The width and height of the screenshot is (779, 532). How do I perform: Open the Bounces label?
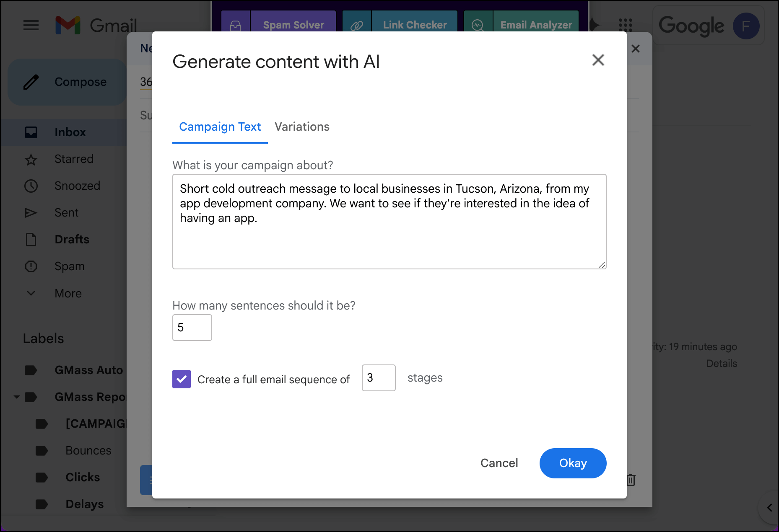pyautogui.click(x=88, y=451)
